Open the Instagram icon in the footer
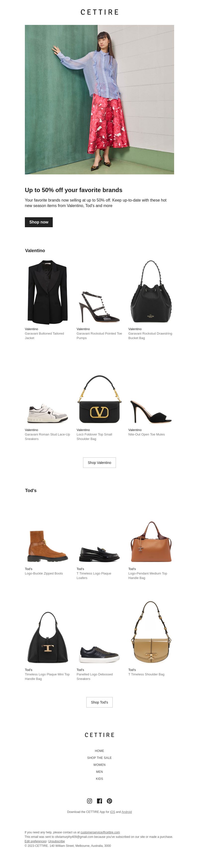Screen dimensions: 199x868 tap(89, 801)
